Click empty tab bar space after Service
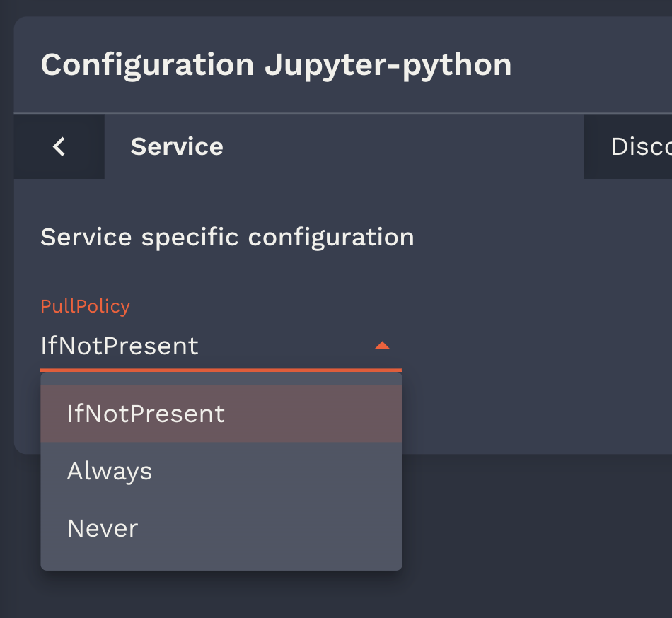Screen dimensions: 672x618 (x=403, y=147)
